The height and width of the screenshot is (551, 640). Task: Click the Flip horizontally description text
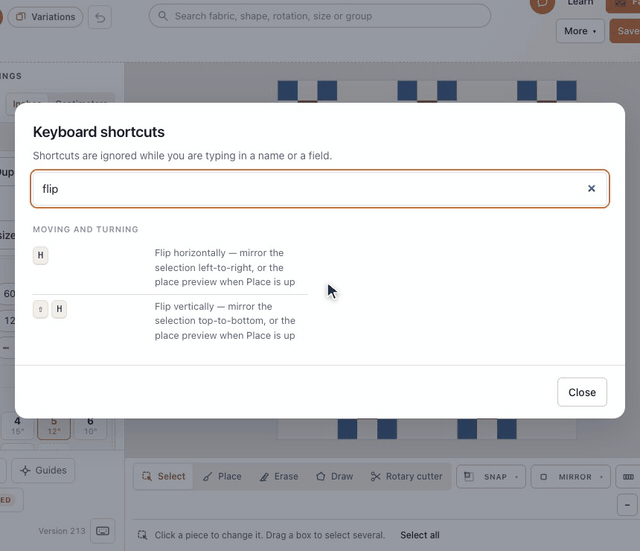point(224,267)
